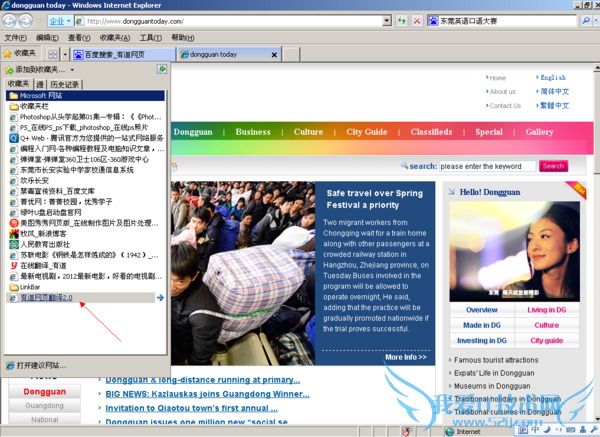Viewport: 600px width, 437px height.
Task: Open the 编辑(E) menu
Action: [x=47, y=38]
